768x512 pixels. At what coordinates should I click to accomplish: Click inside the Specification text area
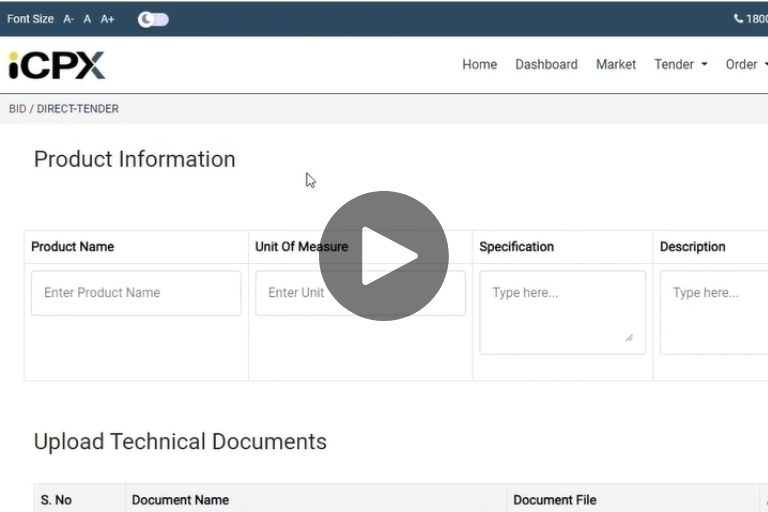pos(562,310)
